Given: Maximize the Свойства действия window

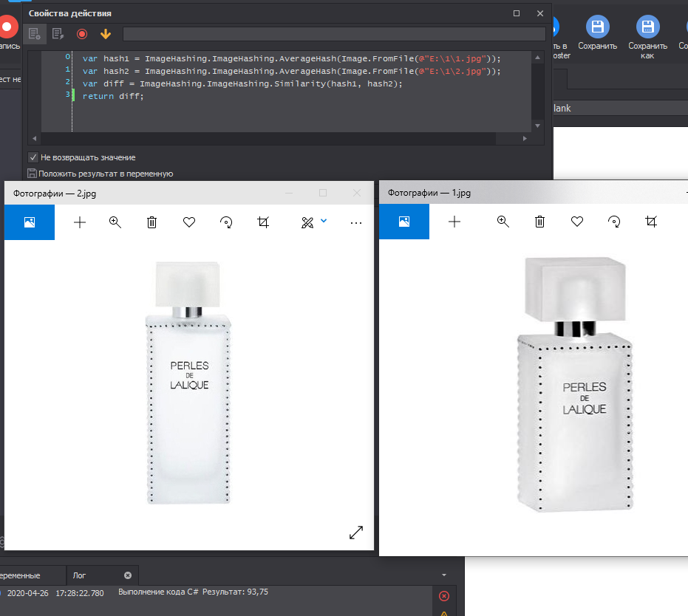Looking at the screenshot, I should coord(517,13).
